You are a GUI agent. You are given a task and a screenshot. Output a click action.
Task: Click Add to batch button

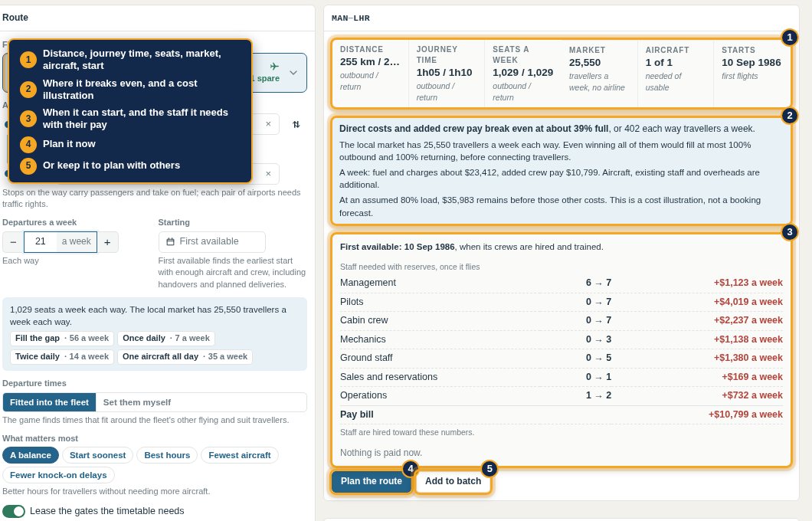[x=453, y=481]
